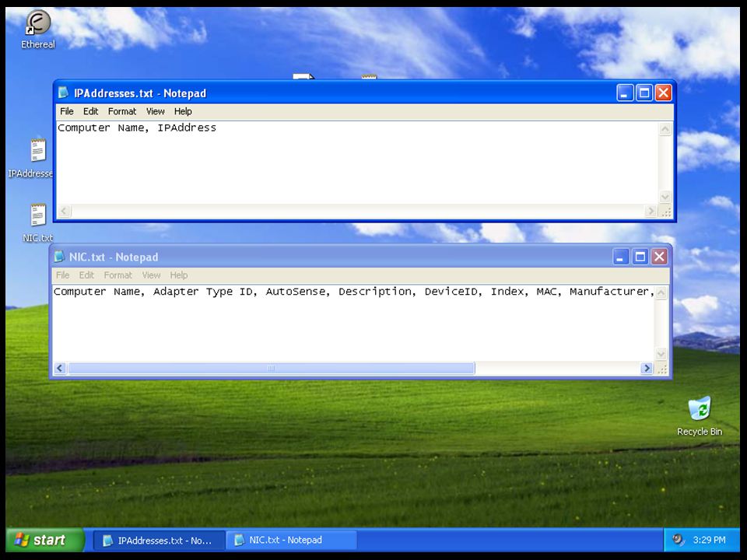Screen dimensions: 747x560
Task: Click the down scroll arrow in IPAddresses.txt window
Action: [665, 197]
